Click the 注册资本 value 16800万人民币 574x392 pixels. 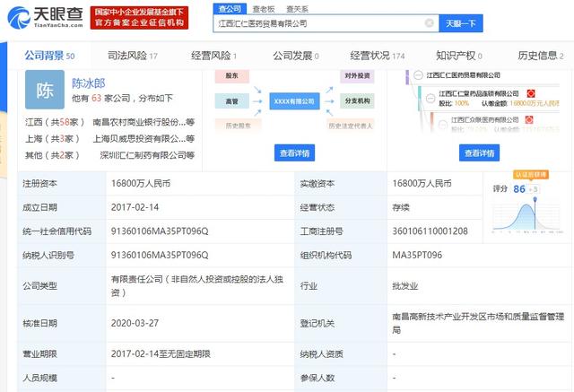(x=141, y=183)
